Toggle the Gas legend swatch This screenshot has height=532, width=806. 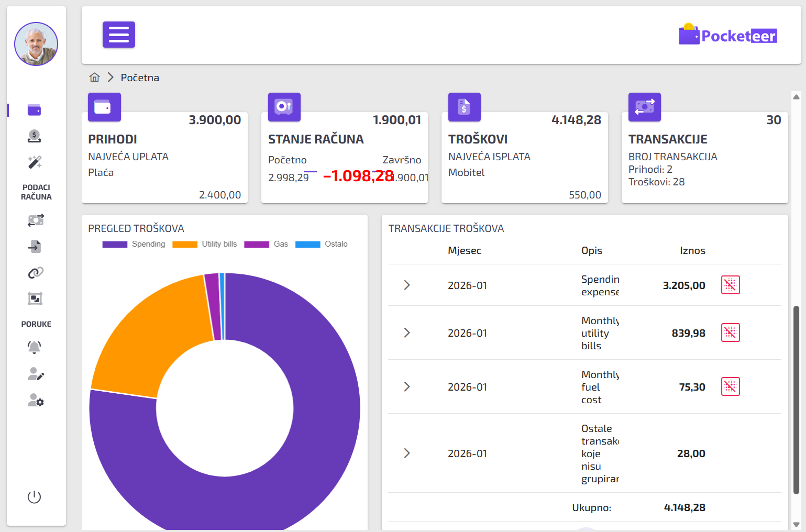point(257,244)
